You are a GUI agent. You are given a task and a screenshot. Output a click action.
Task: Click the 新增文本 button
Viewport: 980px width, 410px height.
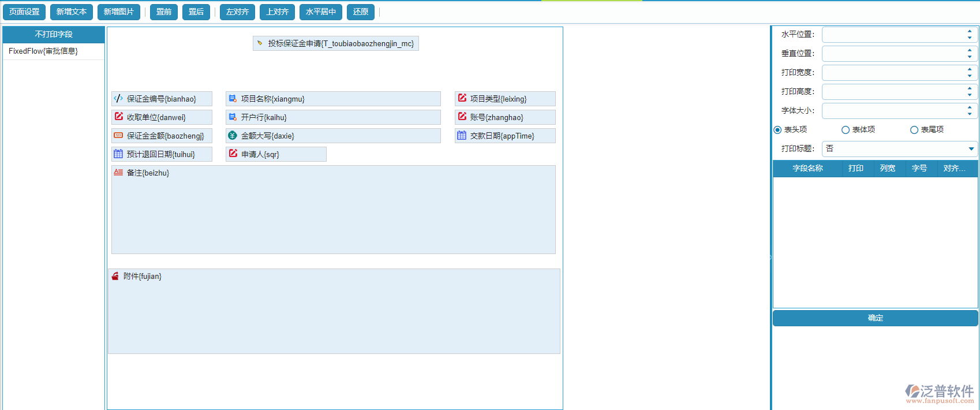coord(72,12)
